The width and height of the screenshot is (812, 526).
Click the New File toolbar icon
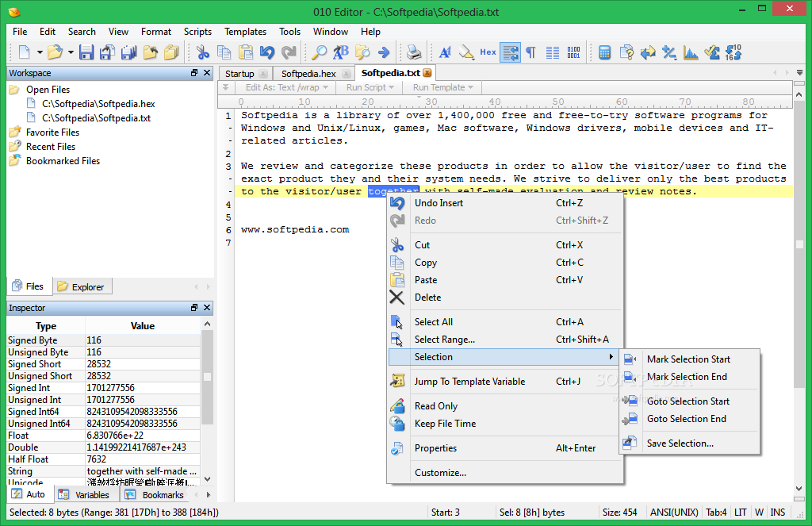click(x=25, y=52)
